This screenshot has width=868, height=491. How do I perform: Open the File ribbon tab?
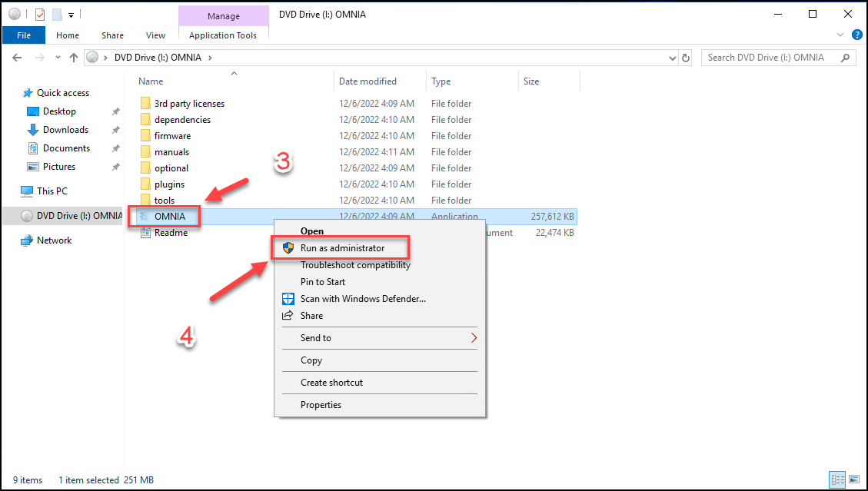click(x=24, y=35)
